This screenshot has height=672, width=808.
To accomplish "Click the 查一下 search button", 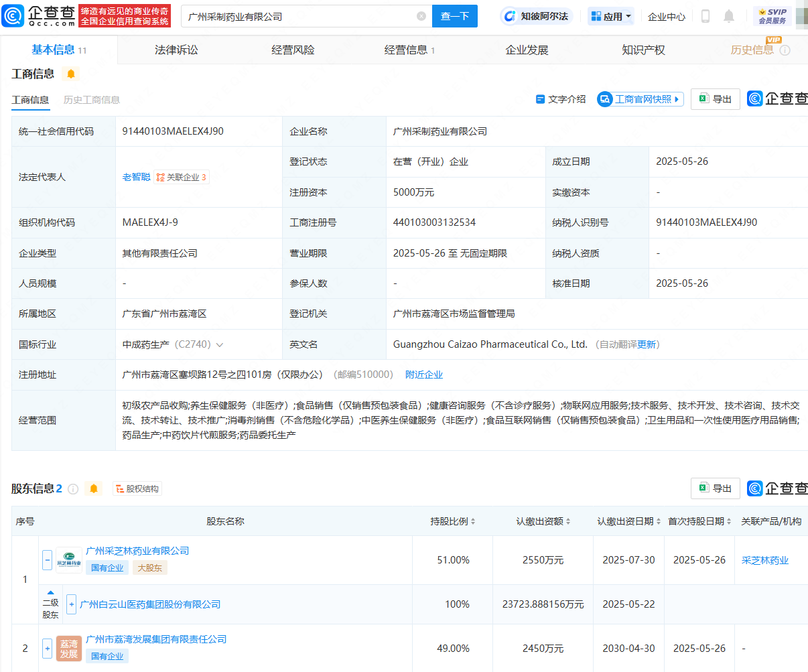I will pyautogui.click(x=455, y=16).
